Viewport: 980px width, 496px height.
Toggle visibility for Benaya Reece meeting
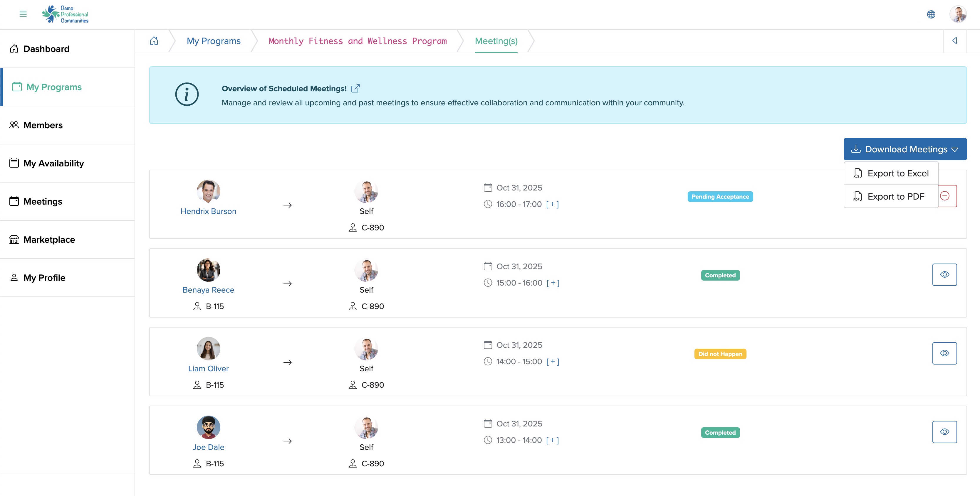pos(944,275)
